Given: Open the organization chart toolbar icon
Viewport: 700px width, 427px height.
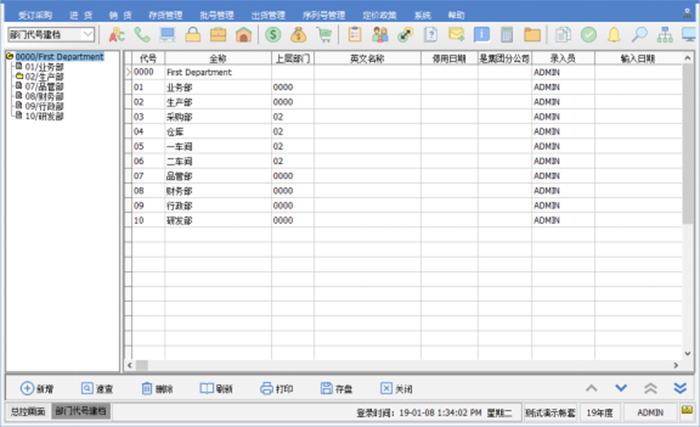Looking at the screenshot, I should click(x=664, y=35).
